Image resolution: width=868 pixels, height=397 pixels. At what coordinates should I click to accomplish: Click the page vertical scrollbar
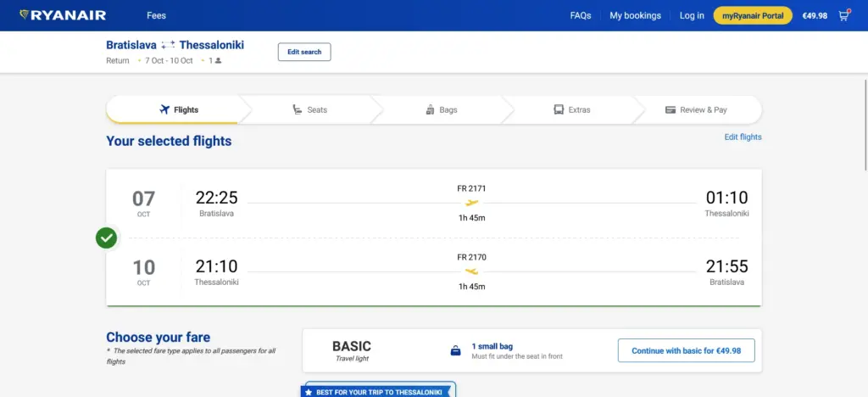865,125
